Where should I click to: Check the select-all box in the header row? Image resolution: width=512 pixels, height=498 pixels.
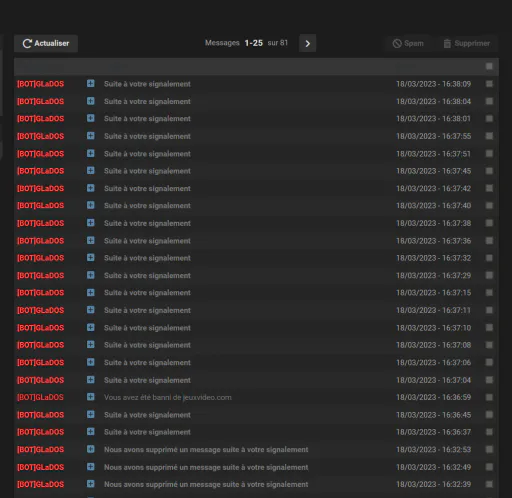489,66
